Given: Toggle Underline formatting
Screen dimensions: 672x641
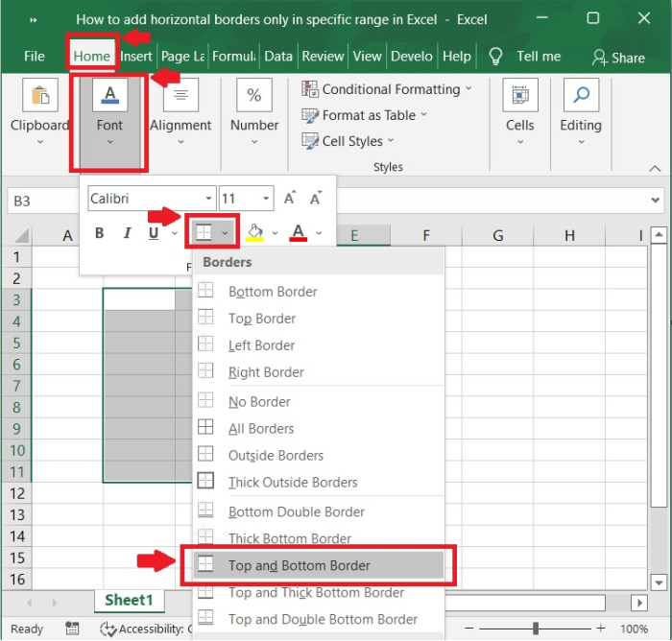Looking at the screenshot, I should tap(154, 232).
